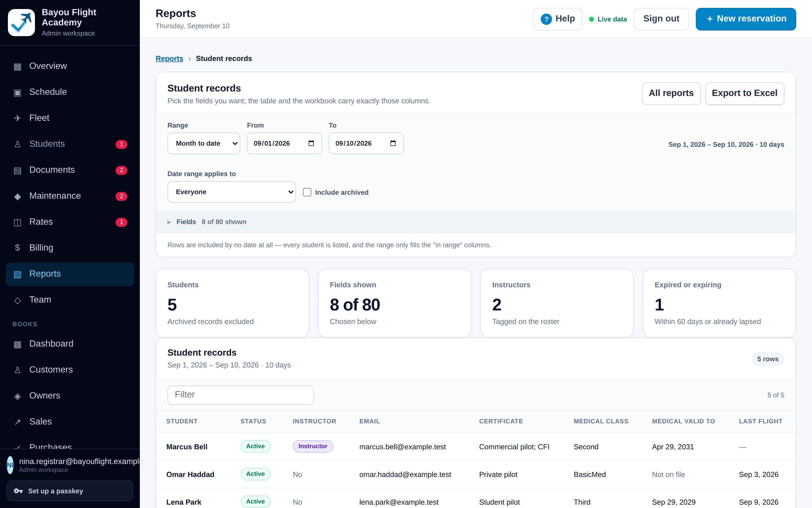Start a New reservation
The image size is (812, 508).
[745, 19]
